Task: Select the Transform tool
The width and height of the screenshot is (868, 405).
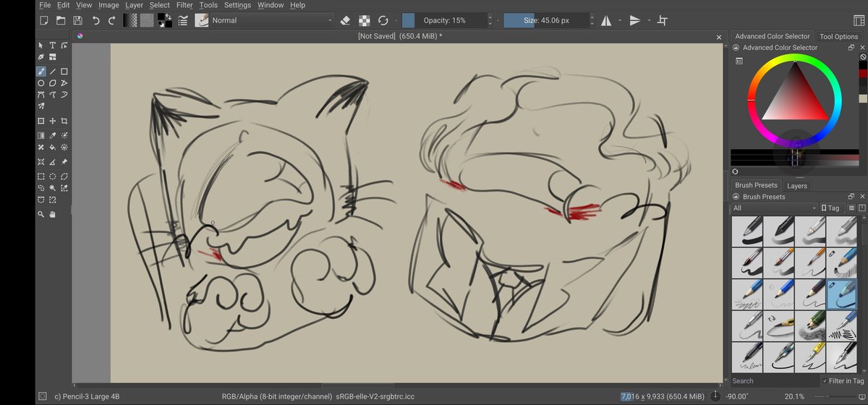Action: (41, 121)
